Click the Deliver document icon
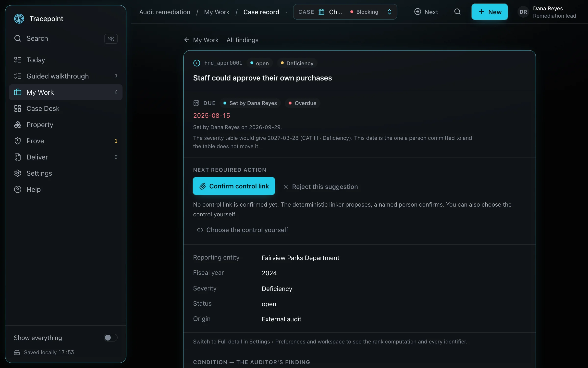Image resolution: width=588 pixels, height=368 pixels. click(18, 157)
